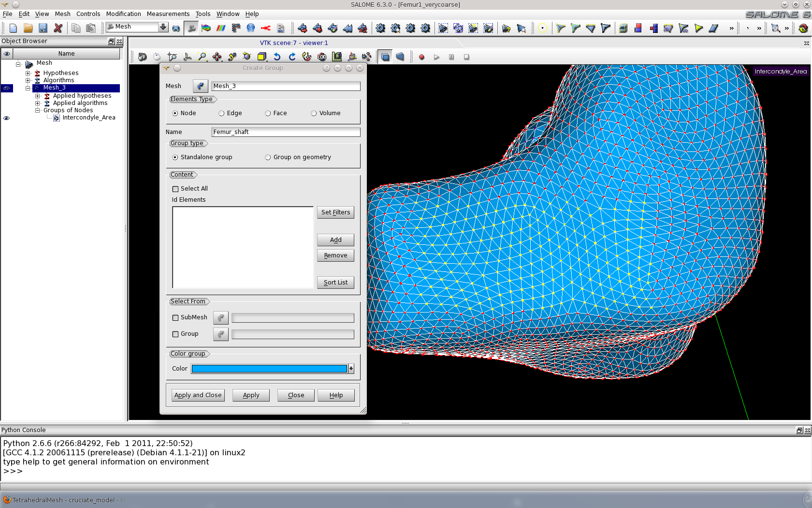The height and width of the screenshot is (508, 812).
Task: Click Apply and Close button
Action: 198,395
